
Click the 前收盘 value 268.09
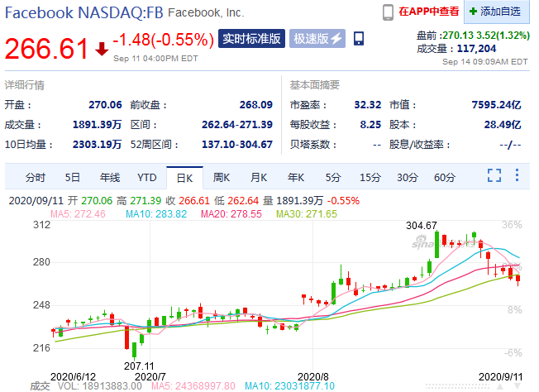pyautogui.click(x=256, y=105)
